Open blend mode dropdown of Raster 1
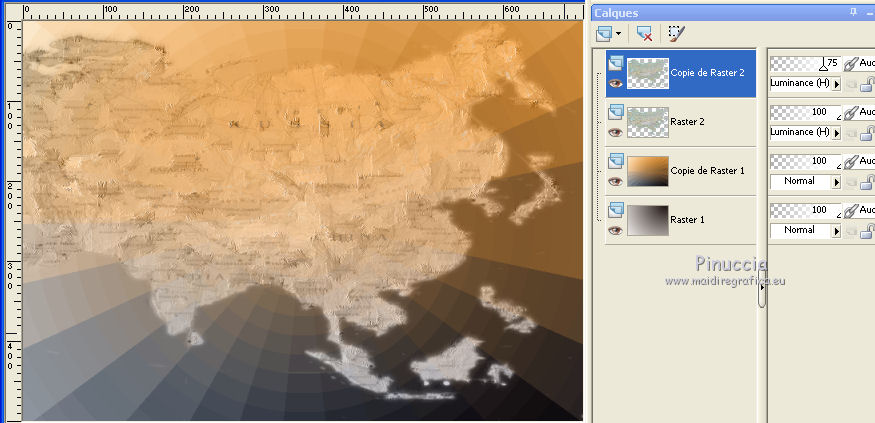 point(836,230)
